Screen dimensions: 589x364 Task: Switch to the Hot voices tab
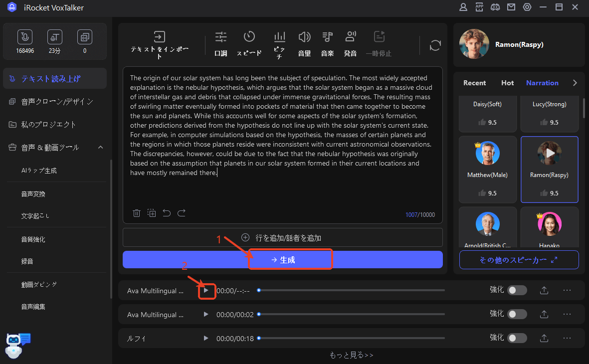[508, 83]
